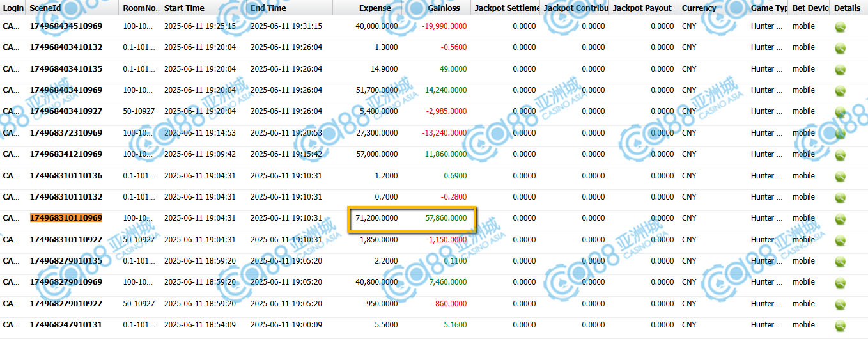
Task: Open details icon for 51,700.0000 expense row
Action: pos(840,91)
